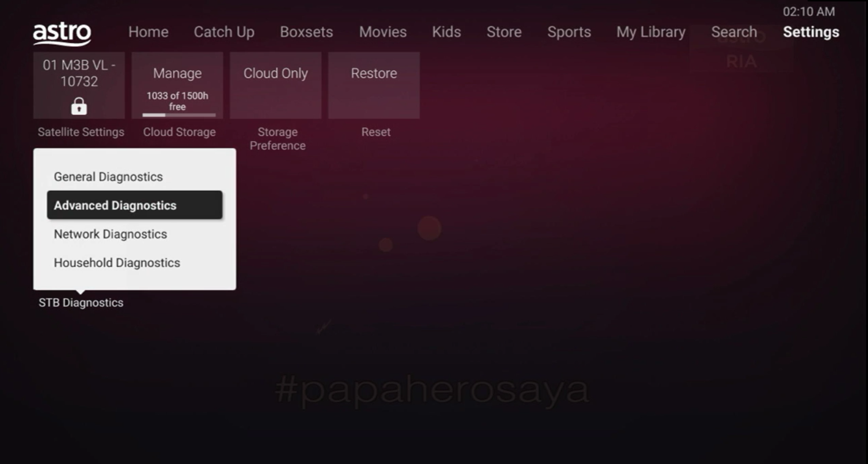868x464 pixels.
Task: Open My Library
Action: pos(651,32)
